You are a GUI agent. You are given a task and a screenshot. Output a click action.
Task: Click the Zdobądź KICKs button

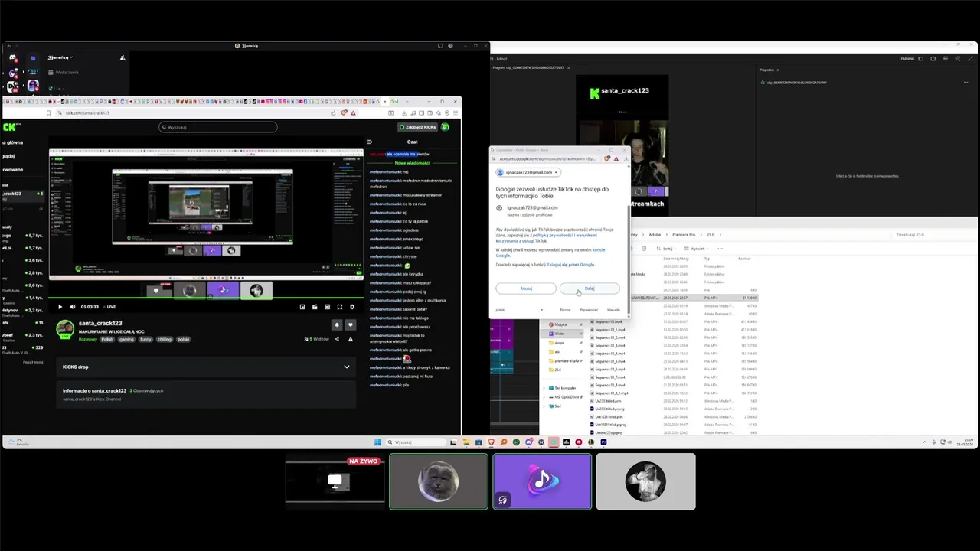(x=417, y=127)
